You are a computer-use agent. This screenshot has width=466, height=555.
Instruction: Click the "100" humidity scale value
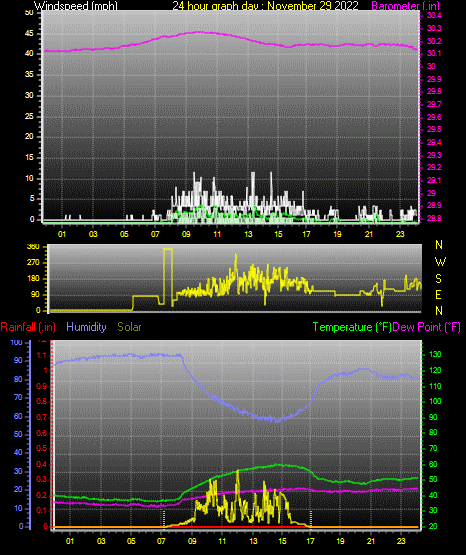[x=17, y=342]
